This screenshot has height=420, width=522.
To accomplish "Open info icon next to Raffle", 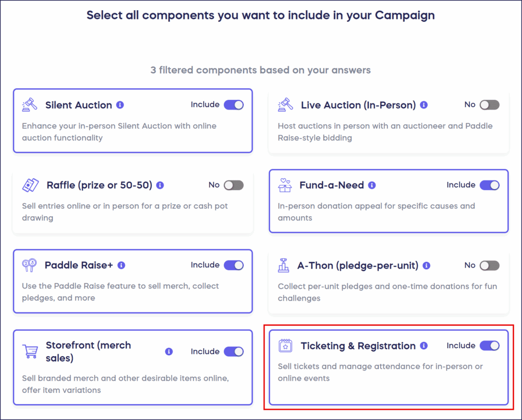I will pyautogui.click(x=161, y=185).
